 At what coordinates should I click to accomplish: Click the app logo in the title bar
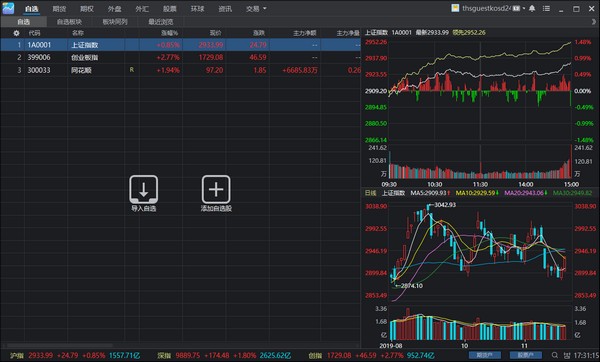click(8, 8)
